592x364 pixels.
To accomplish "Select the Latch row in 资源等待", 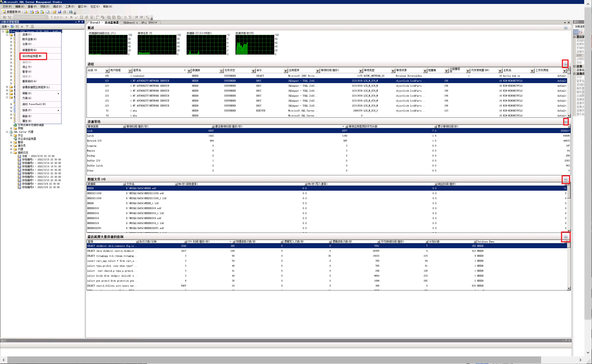I will tap(328, 136).
